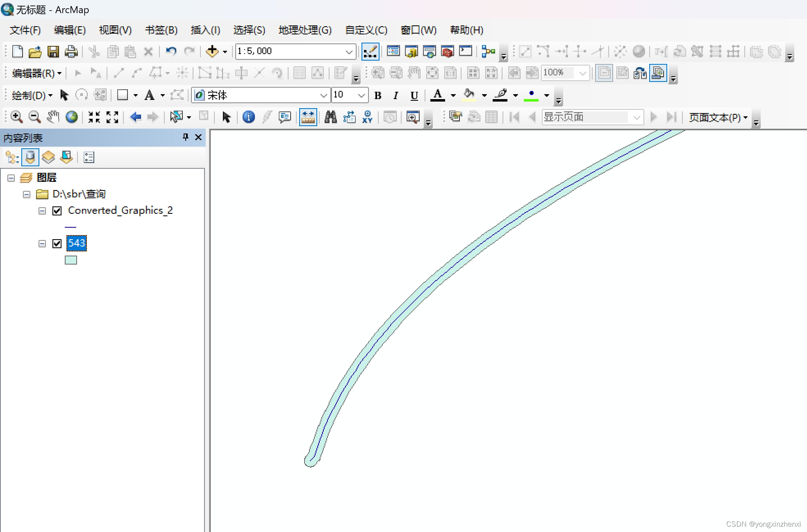The image size is (807, 532).
Task: Click the green color swatch in layer 543
Action: [x=71, y=259]
